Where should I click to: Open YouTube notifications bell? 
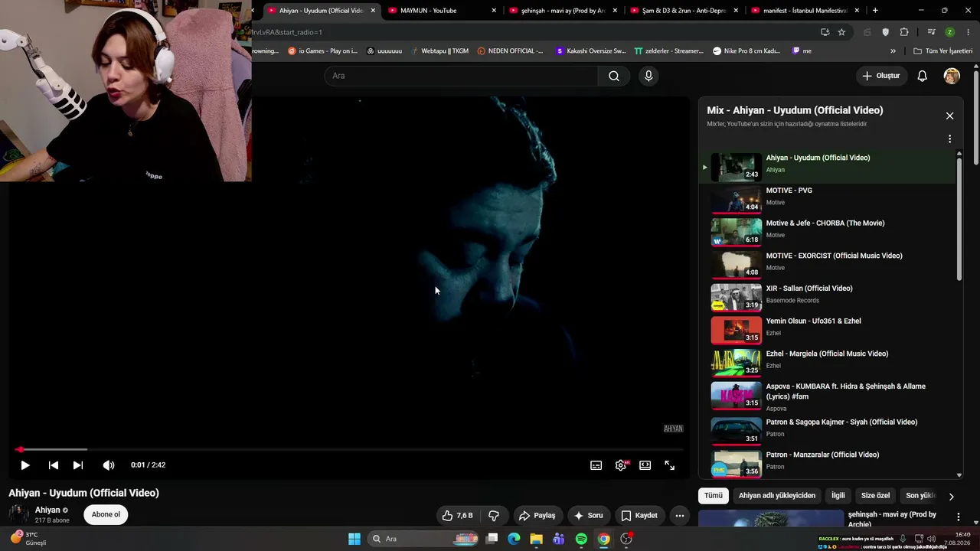click(923, 76)
